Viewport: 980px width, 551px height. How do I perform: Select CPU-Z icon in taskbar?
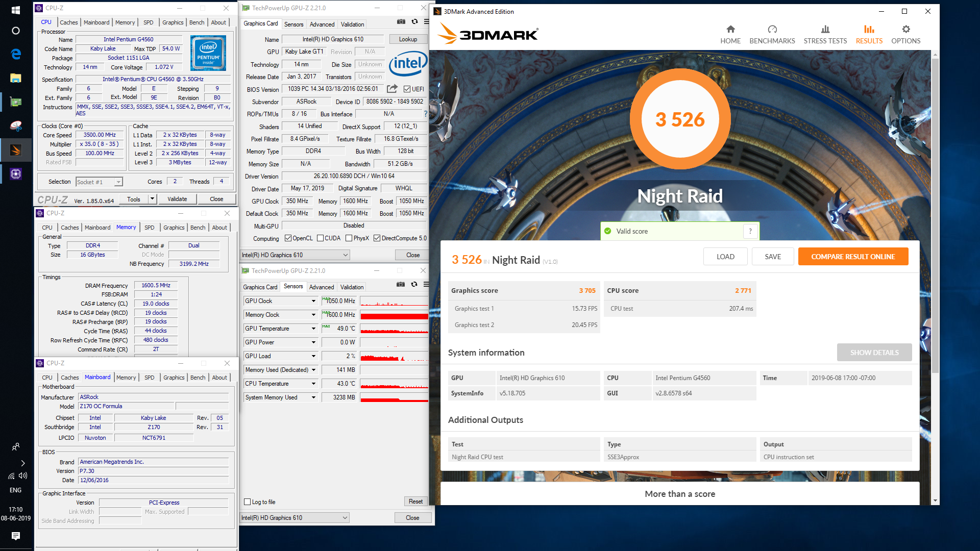click(x=15, y=174)
